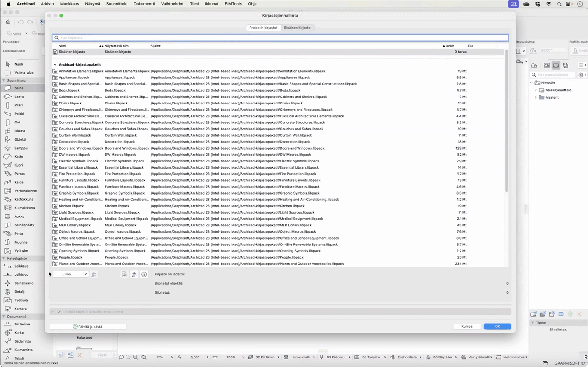
Task: Collapse the Katselupiste toolbox section
Action: [x=4, y=258]
